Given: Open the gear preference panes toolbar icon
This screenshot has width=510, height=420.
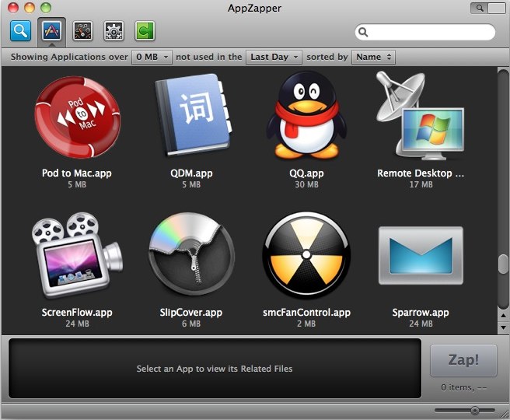Looking at the screenshot, I should coord(114,31).
